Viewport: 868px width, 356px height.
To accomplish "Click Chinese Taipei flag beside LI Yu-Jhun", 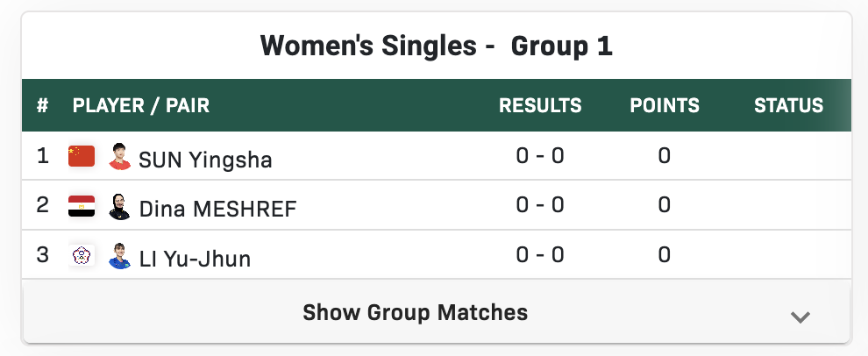I will 82,257.
